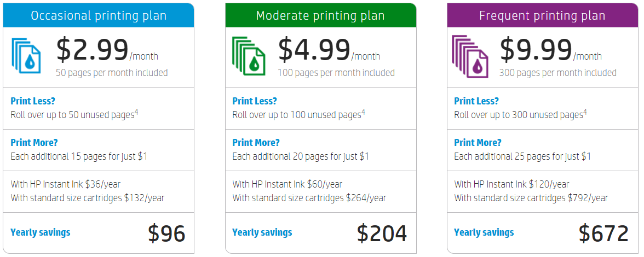
Task: Click Print Less? in the Frequent plan
Action: (x=476, y=101)
